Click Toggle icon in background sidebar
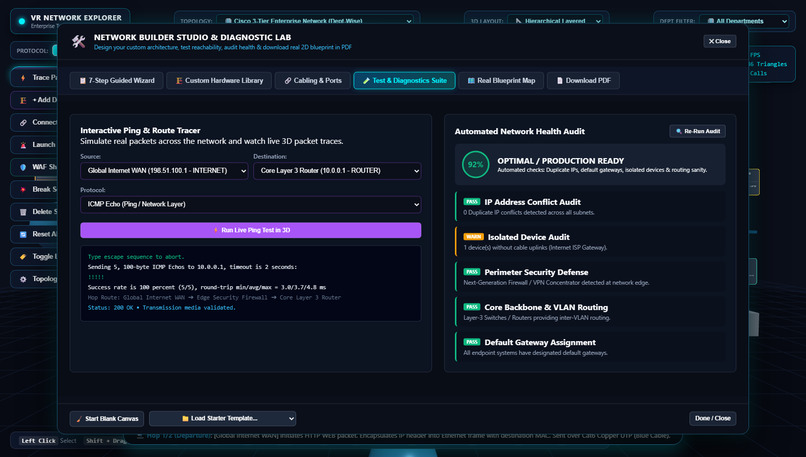The image size is (806, 457). click(x=23, y=257)
